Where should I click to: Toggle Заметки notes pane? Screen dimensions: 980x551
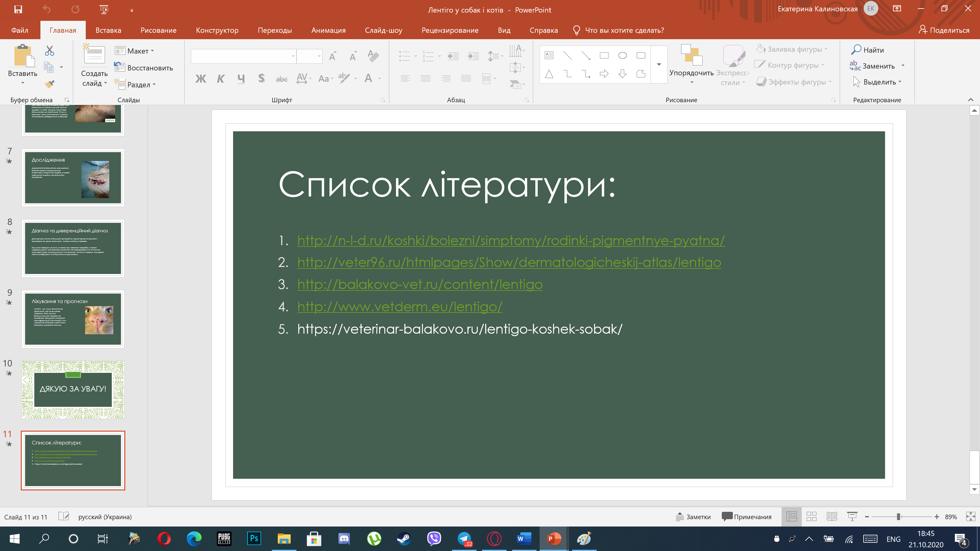point(693,517)
